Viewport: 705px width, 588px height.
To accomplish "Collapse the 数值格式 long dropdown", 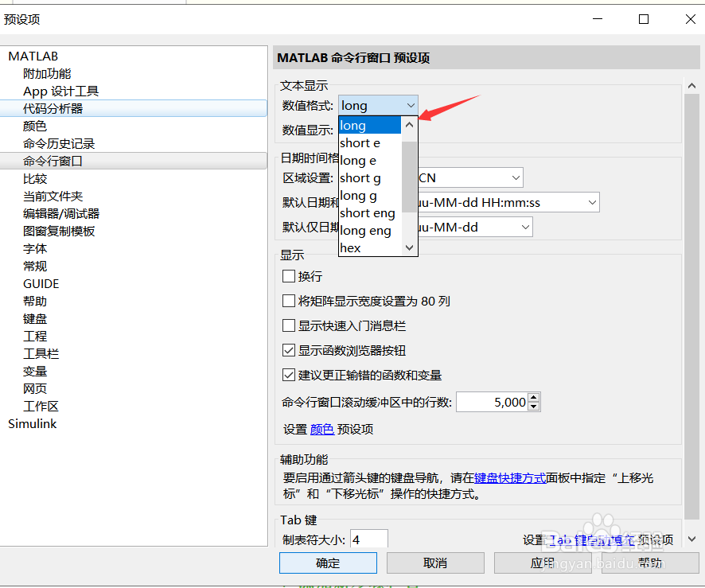I will click(378, 105).
